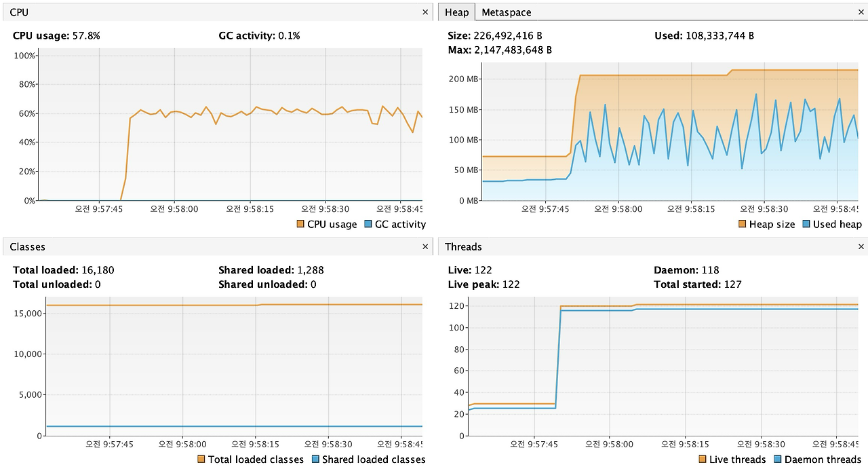Image resolution: width=868 pixels, height=469 pixels.
Task: Close the Classes panel
Action: click(x=425, y=247)
